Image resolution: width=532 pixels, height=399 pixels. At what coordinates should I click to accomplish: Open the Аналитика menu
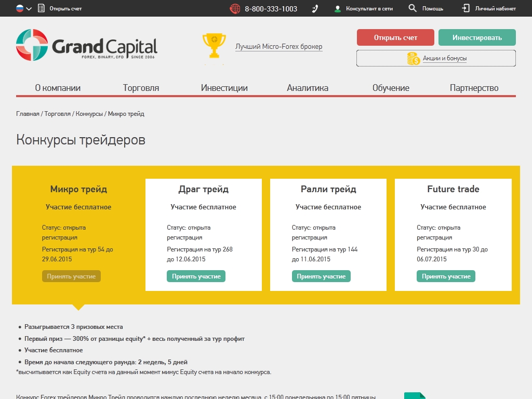pos(308,88)
